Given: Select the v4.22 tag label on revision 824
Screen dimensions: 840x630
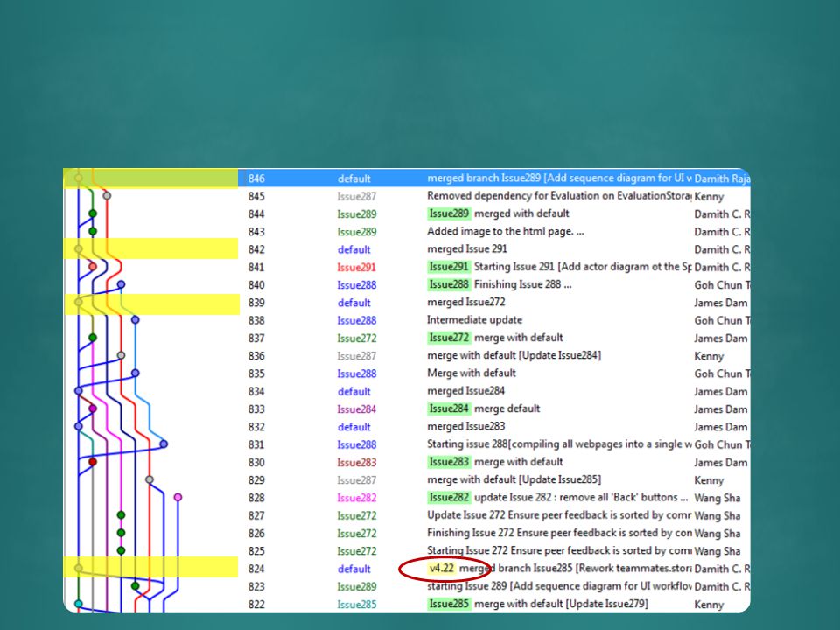Looking at the screenshot, I should point(442,569).
